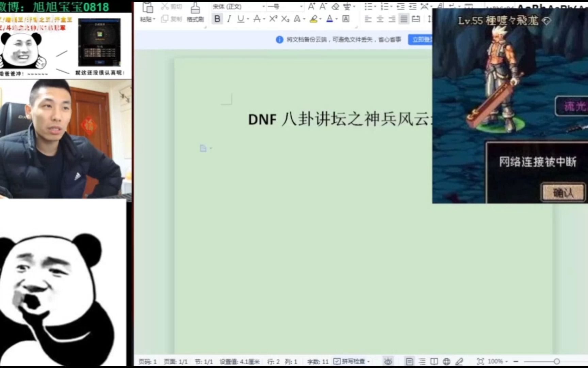Click the bulleted list icon
The height and width of the screenshot is (368, 588).
368,6
